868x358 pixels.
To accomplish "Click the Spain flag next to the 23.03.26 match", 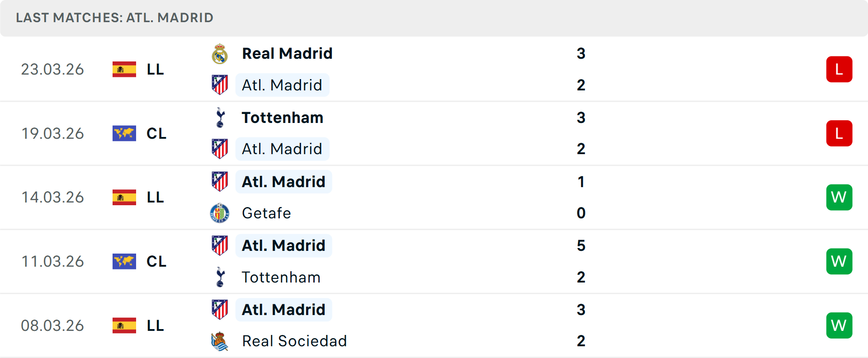I will (x=124, y=69).
